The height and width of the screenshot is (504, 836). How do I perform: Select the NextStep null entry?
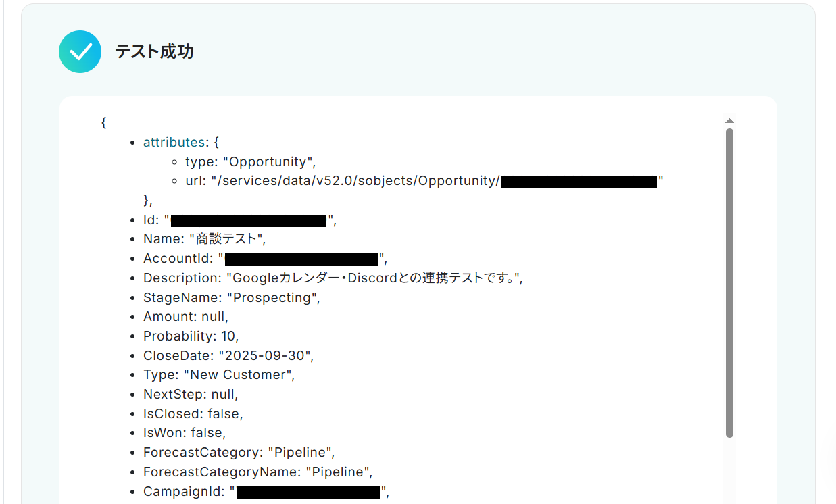tap(191, 394)
